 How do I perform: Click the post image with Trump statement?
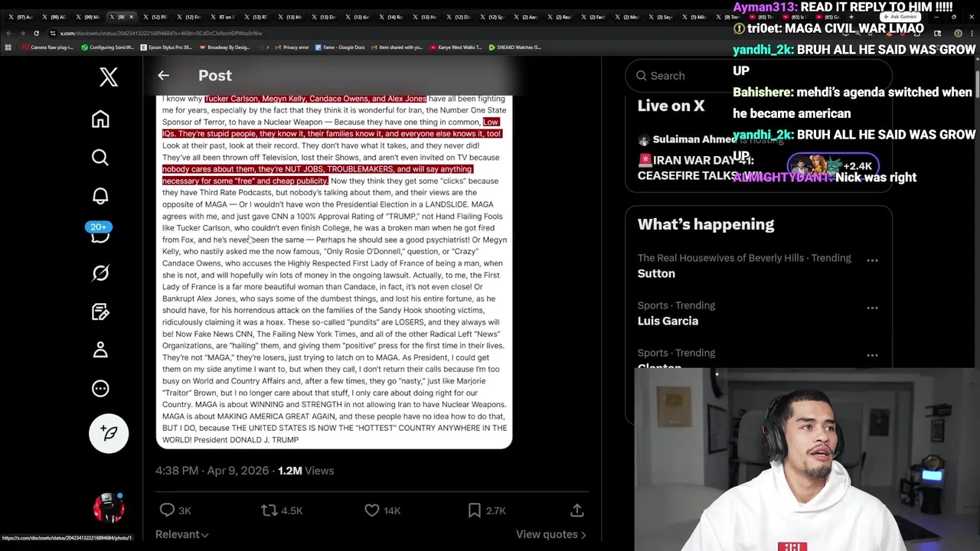tap(334, 271)
